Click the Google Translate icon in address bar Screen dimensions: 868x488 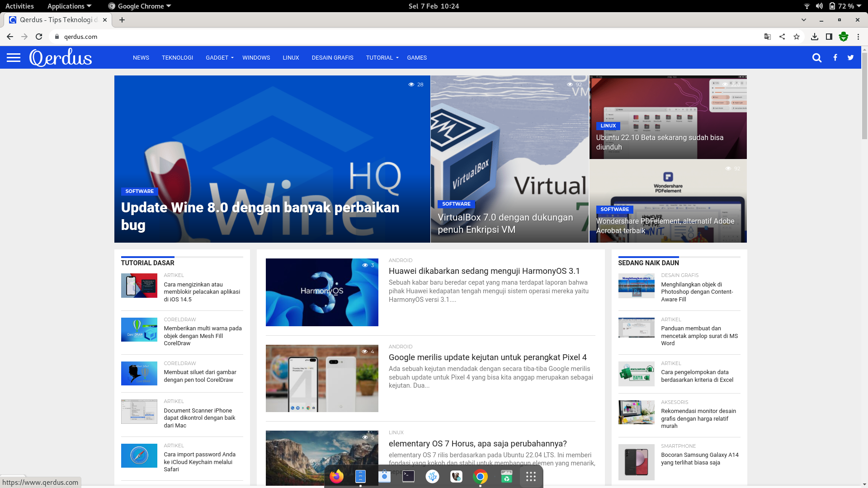[767, 37]
